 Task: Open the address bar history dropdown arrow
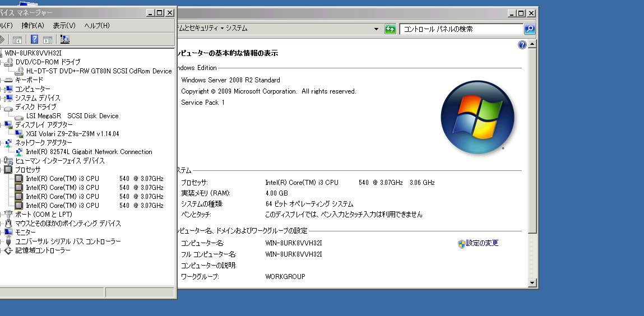(376, 29)
